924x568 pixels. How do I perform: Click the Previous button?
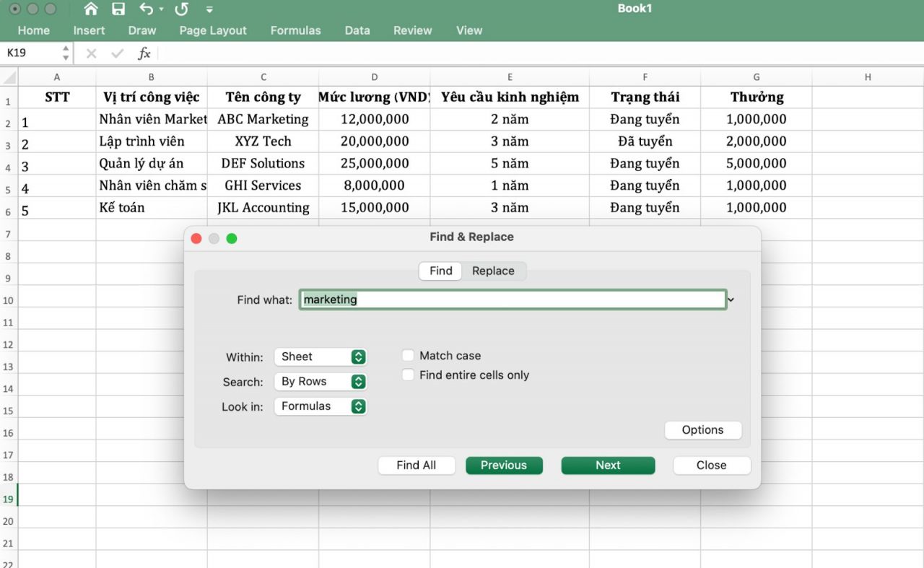tap(504, 466)
